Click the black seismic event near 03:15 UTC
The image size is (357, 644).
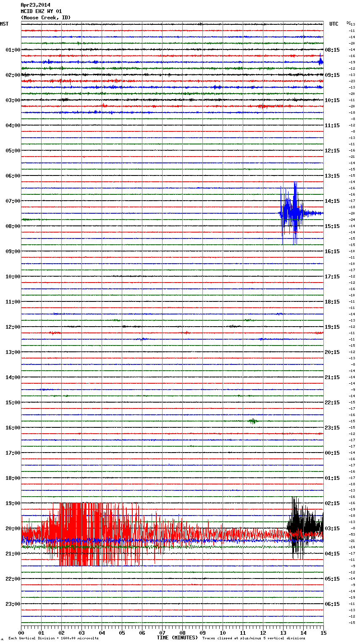pos(304,527)
